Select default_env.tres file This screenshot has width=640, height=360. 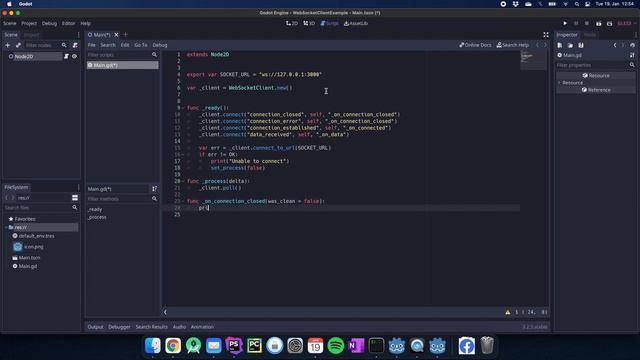click(x=36, y=236)
